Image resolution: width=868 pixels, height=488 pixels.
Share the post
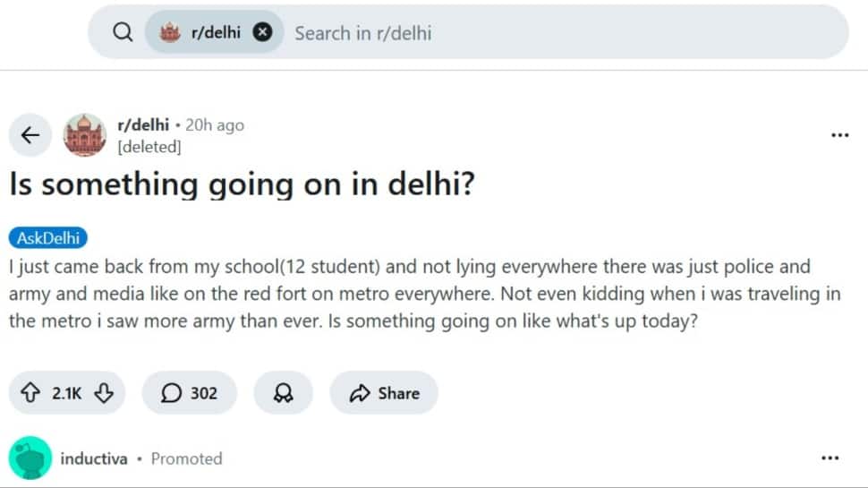pyautogui.click(x=384, y=393)
